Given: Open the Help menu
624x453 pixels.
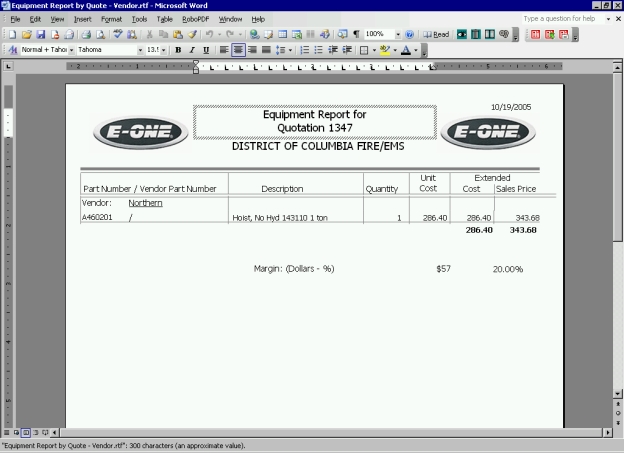Looking at the screenshot, I should [x=258, y=19].
